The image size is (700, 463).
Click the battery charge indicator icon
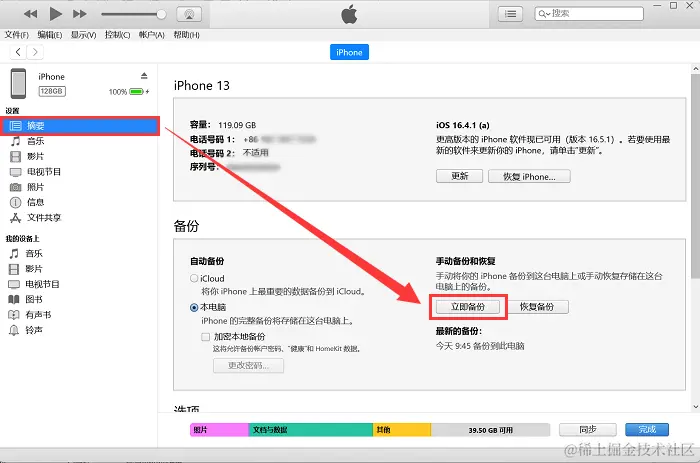[x=136, y=92]
